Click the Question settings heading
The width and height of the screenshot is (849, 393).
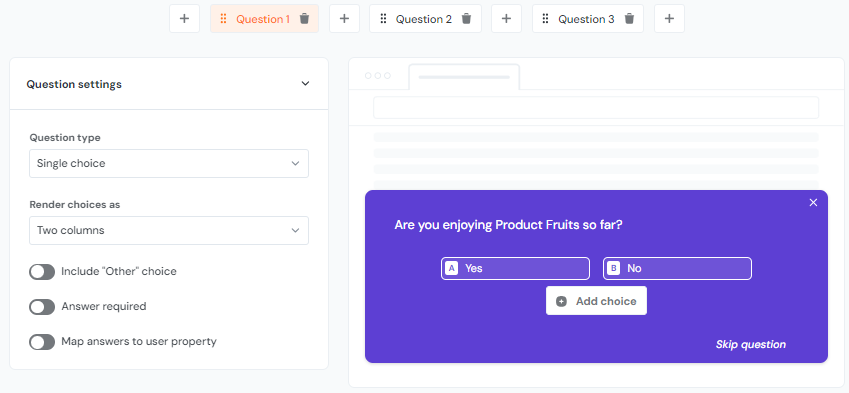pyautogui.click(x=74, y=84)
